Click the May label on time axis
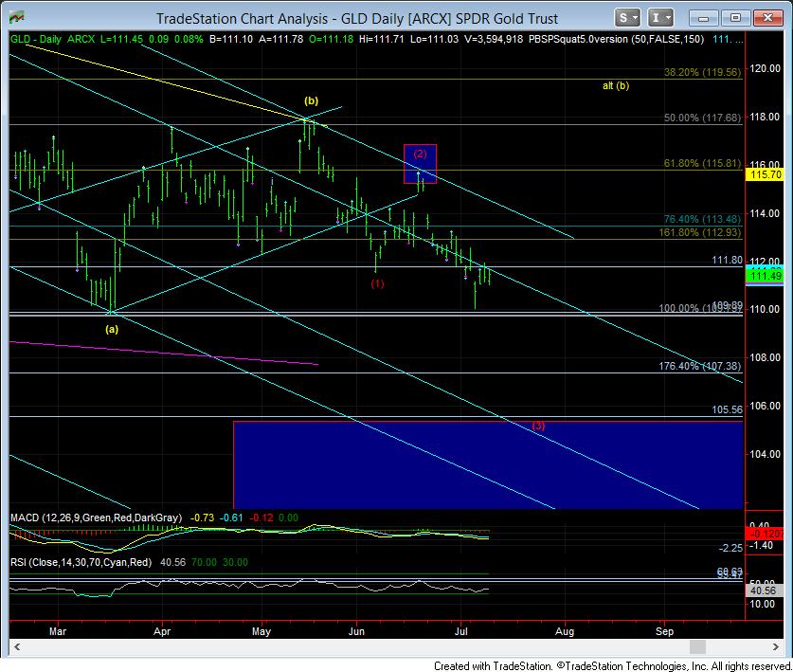The height and width of the screenshot is (672, 793). tap(261, 631)
